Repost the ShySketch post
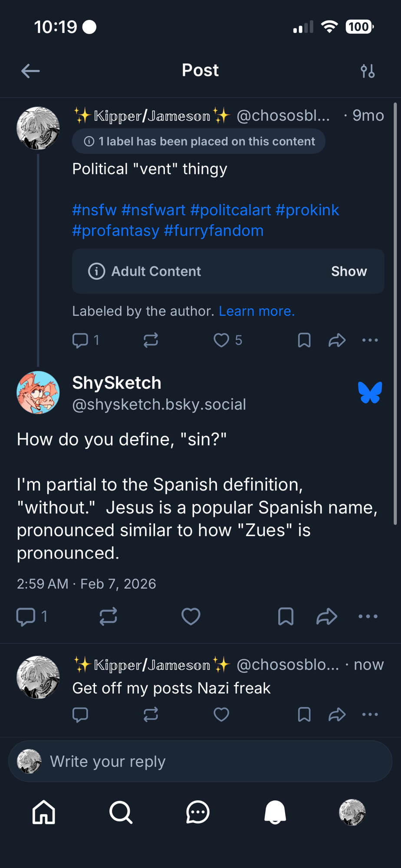The height and width of the screenshot is (868, 401). (x=108, y=616)
